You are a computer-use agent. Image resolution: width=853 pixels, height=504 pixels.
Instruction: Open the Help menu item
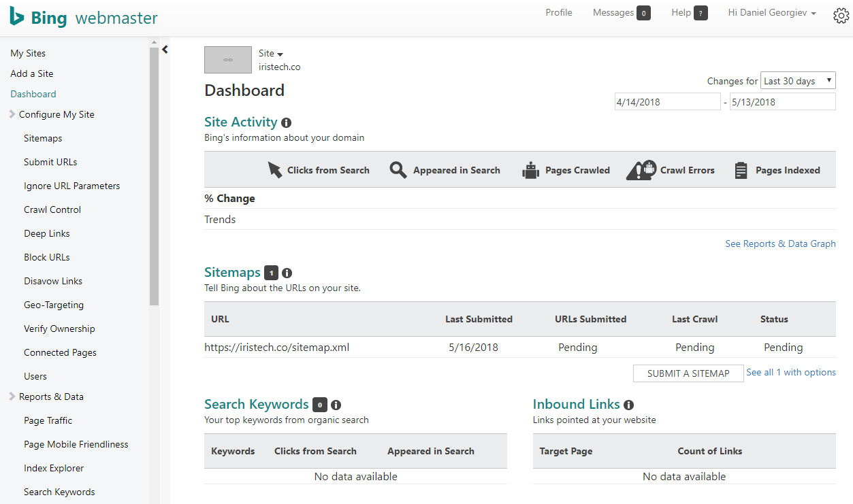[x=681, y=13]
